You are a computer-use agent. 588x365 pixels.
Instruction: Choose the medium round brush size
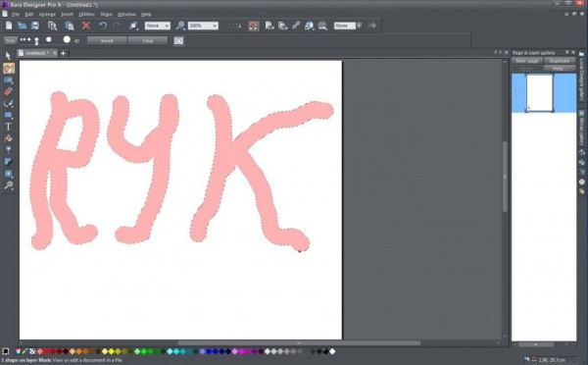48,39
